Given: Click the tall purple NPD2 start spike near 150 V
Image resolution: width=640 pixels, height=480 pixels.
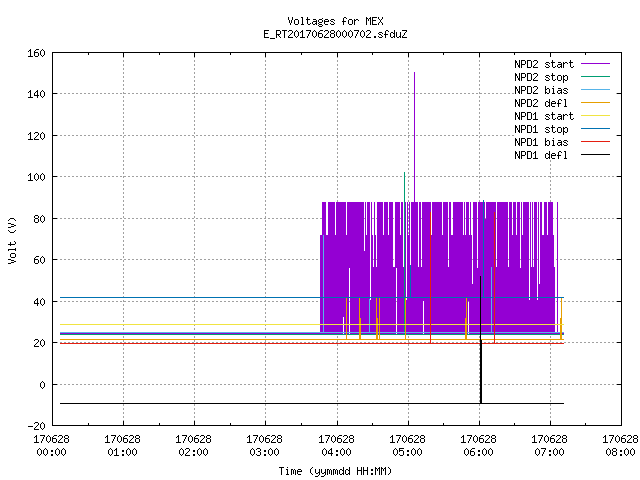Looking at the screenshot, I should pos(415,137).
